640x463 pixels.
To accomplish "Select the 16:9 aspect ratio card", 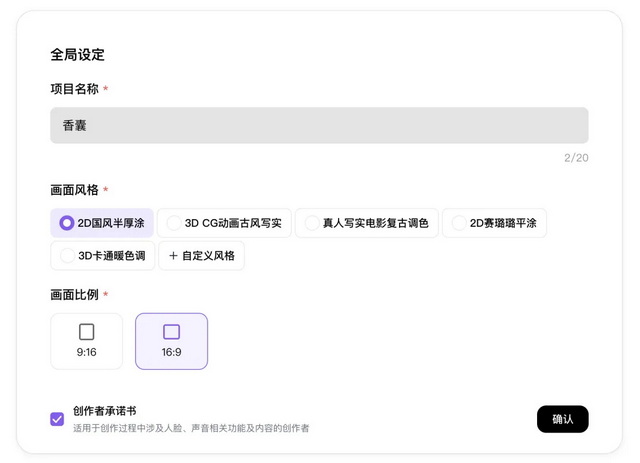I will click(171, 341).
